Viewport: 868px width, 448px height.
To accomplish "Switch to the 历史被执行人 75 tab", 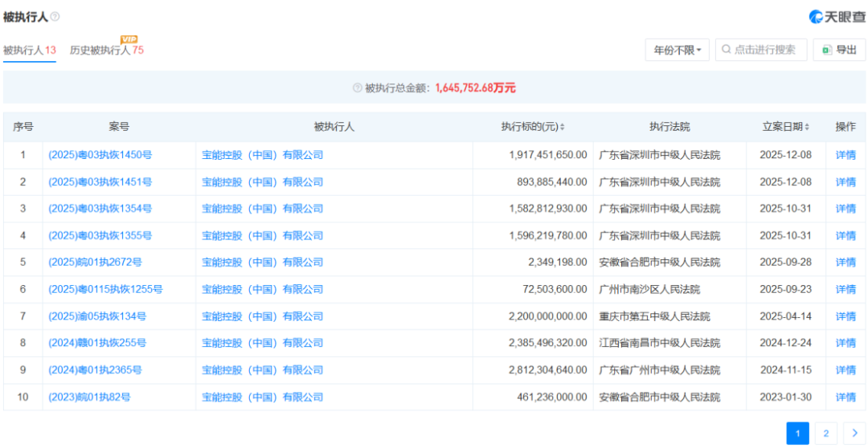I will [x=106, y=50].
